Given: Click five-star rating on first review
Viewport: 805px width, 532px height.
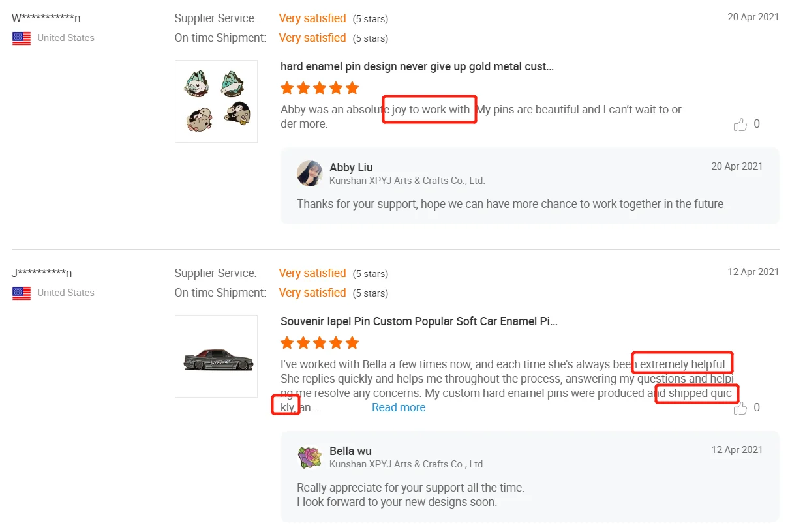Looking at the screenshot, I should [x=320, y=88].
